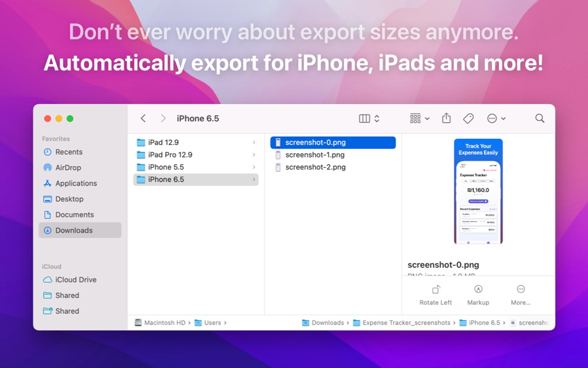Screen dimensions: 588x368
Task: Click the Share toolbar icon
Action: [446, 118]
